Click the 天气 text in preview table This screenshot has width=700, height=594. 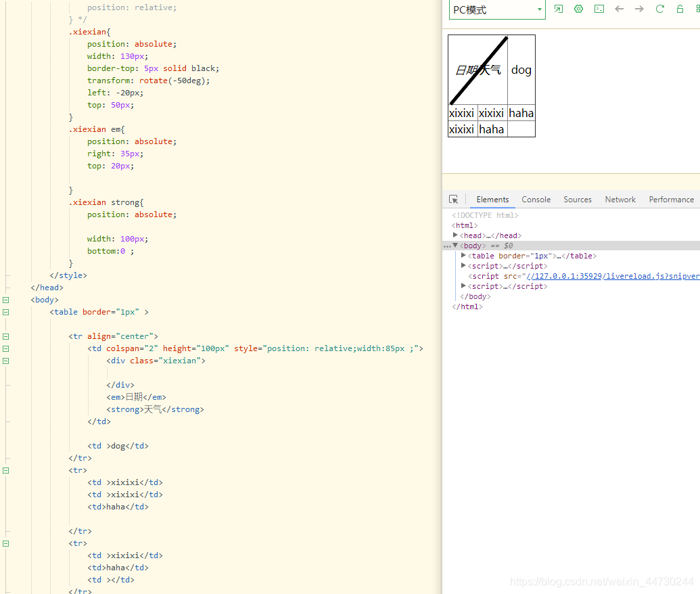[492, 70]
